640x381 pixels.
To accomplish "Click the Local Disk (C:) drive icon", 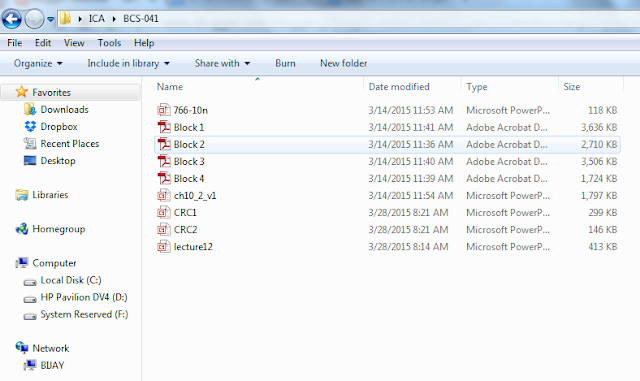I will 30,282.
